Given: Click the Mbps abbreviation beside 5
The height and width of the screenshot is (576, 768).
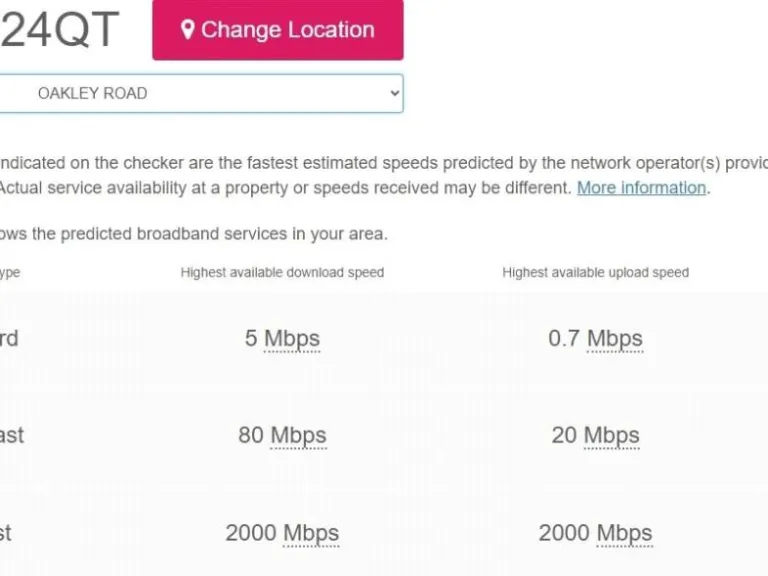Looking at the screenshot, I should [x=292, y=339].
